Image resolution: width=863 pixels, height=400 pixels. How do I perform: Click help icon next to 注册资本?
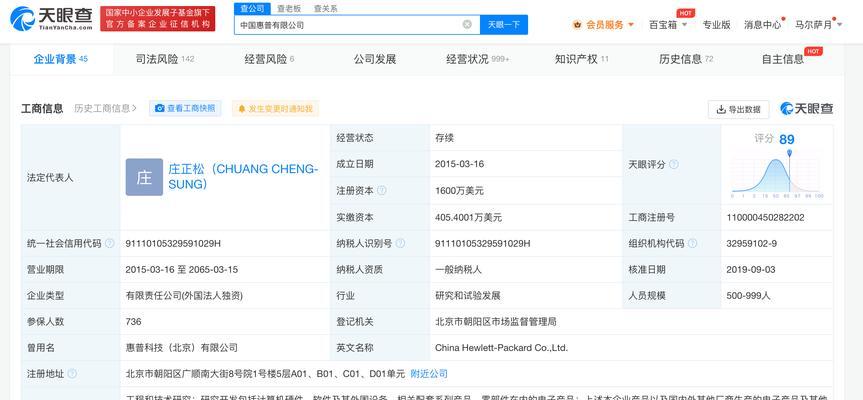point(381,190)
